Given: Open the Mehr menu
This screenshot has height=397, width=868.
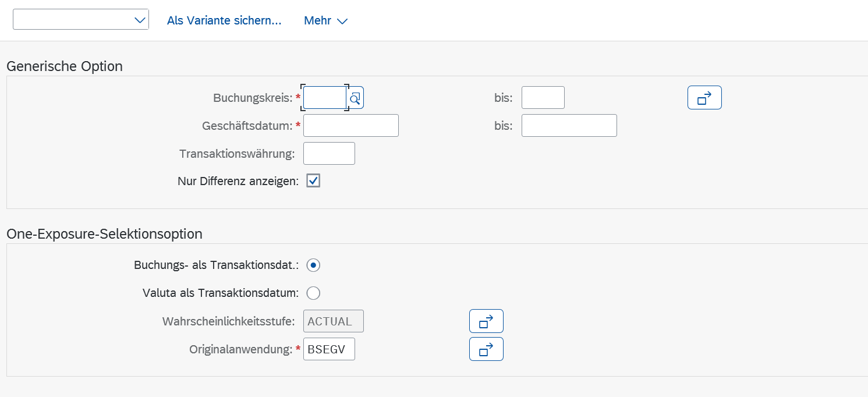Looking at the screenshot, I should 325,21.
